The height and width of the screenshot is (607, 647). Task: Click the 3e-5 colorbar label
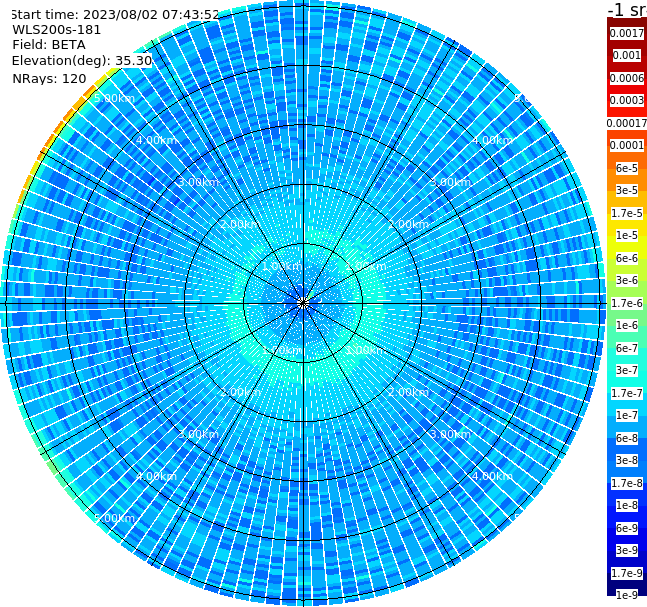point(627,190)
